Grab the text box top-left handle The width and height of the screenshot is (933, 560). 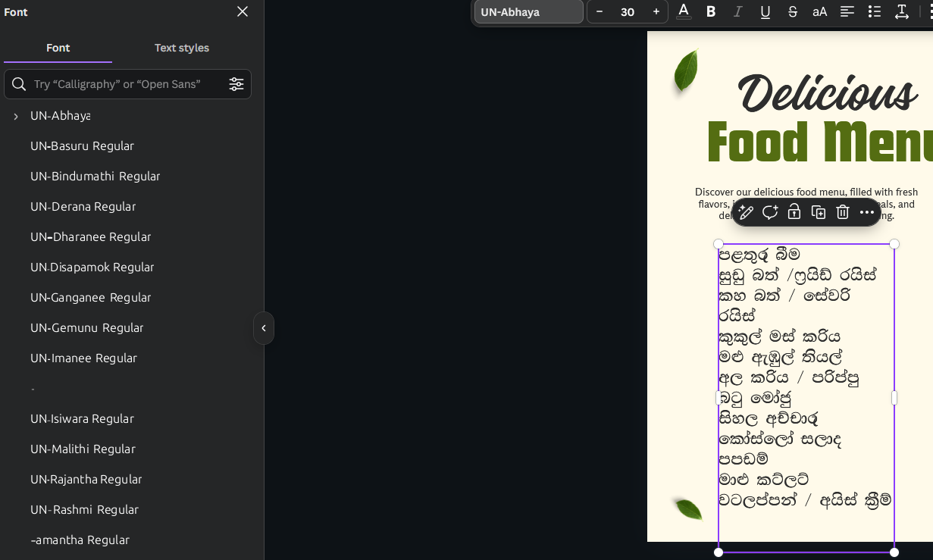point(719,244)
